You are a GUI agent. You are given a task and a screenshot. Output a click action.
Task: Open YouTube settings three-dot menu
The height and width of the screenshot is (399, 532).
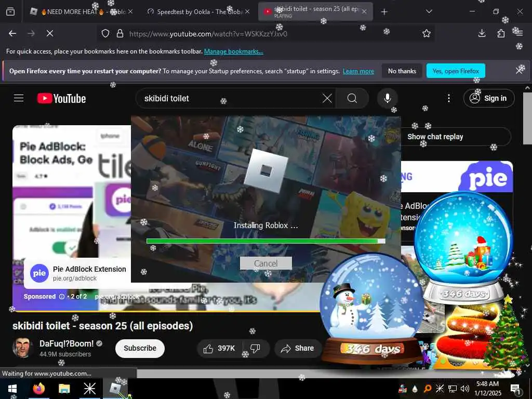(449, 98)
